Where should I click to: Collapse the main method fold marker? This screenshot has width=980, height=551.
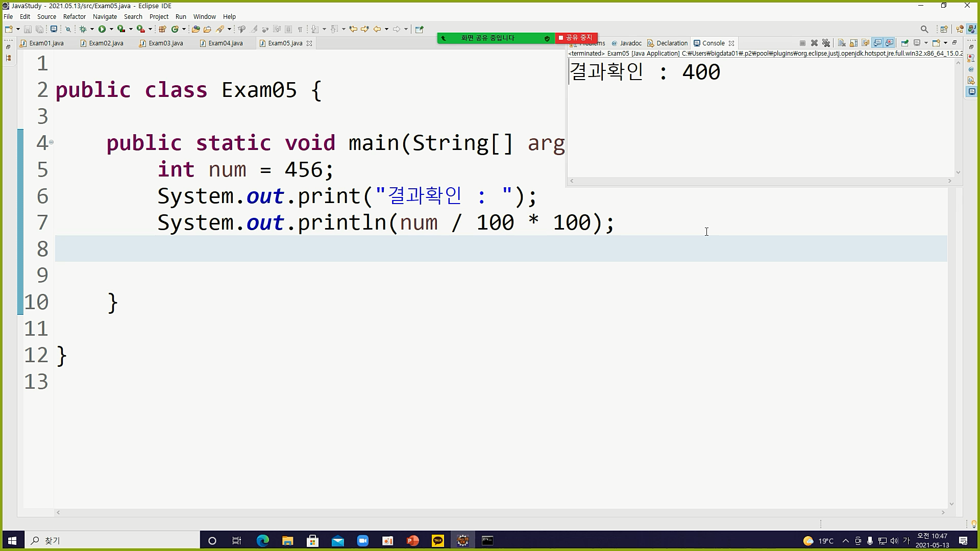(51, 142)
